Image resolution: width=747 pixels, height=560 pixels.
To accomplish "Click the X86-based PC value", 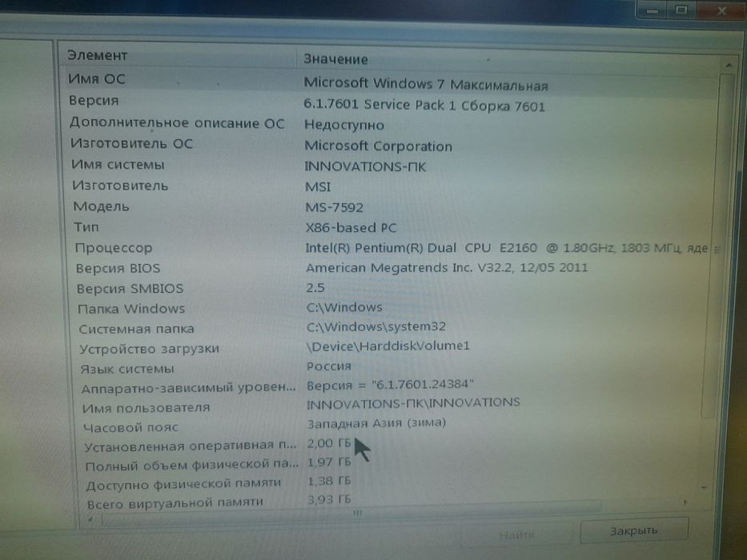I will click(351, 228).
